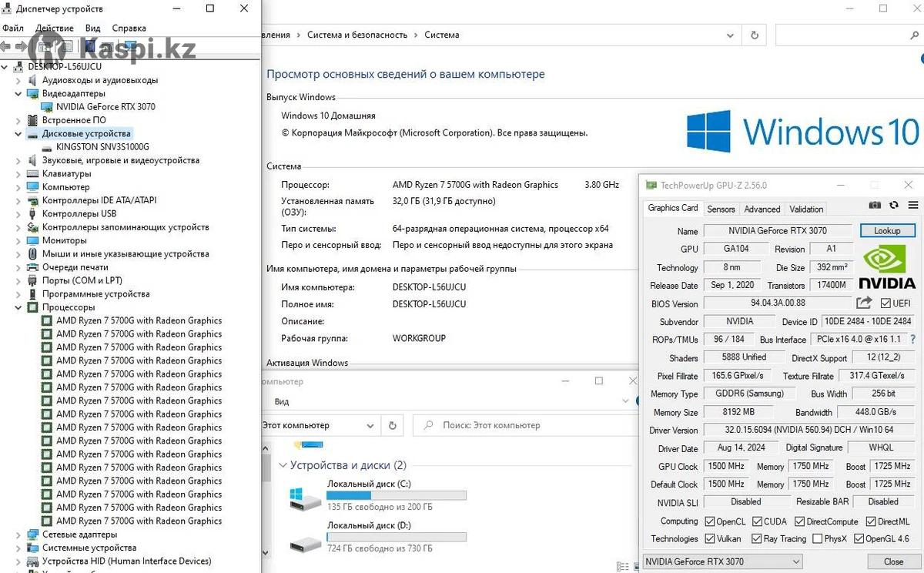
Task: Open the Действие menu in Device Manager
Action: coord(54,28)
